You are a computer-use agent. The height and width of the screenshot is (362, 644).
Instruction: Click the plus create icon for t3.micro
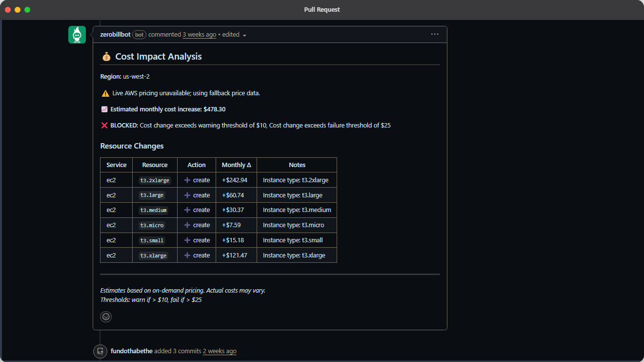(x=187, y=225)
